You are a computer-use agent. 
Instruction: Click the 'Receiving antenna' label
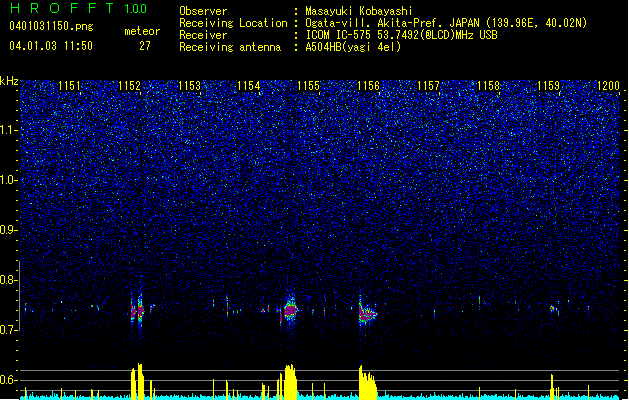point(230,47)
